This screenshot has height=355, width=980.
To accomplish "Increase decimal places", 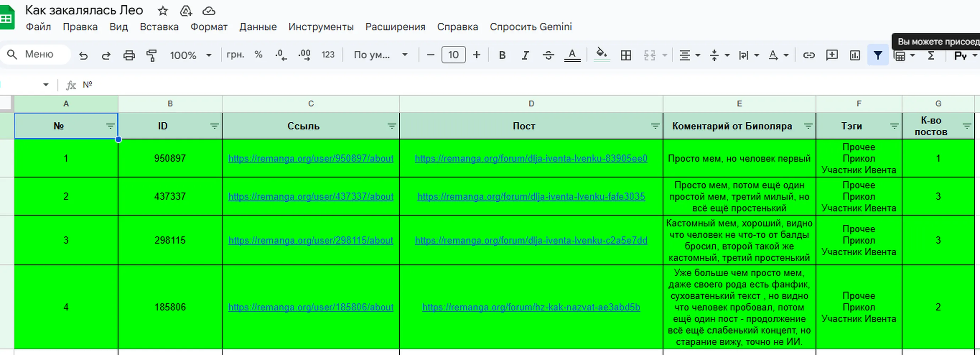I will tap(304, 55).
